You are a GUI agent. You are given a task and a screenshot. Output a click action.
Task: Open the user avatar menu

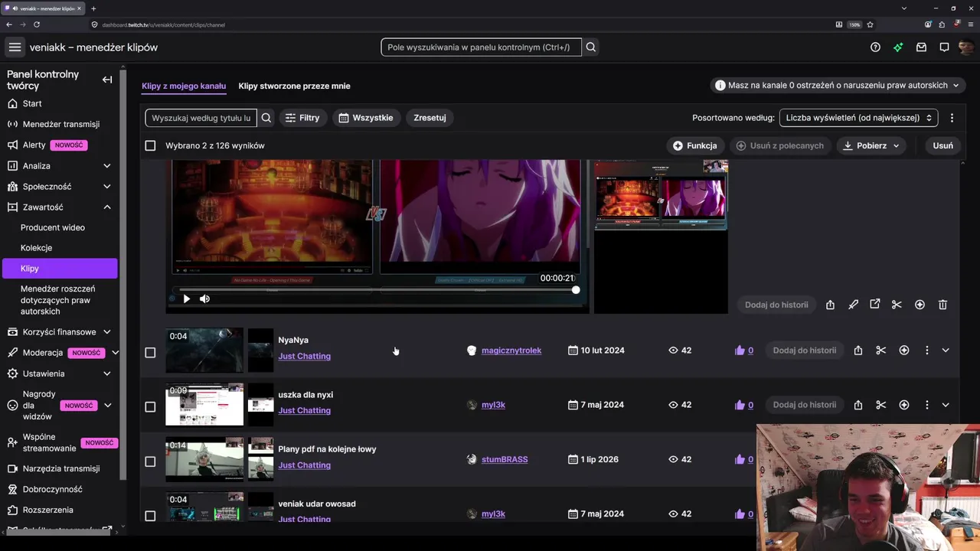[965, 47]
